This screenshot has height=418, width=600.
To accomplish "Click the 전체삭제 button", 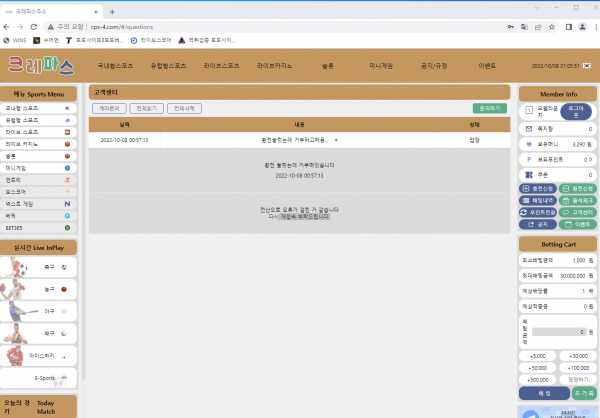I will (x=184, y=107).
